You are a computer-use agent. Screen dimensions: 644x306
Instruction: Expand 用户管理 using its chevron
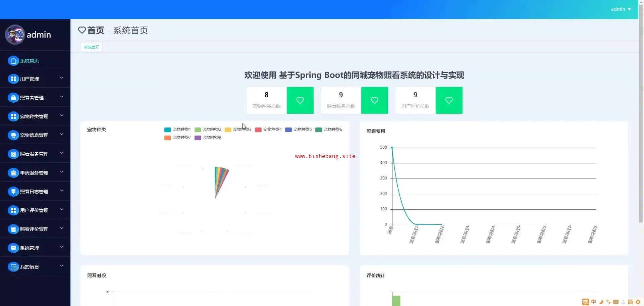coord(62,78)
